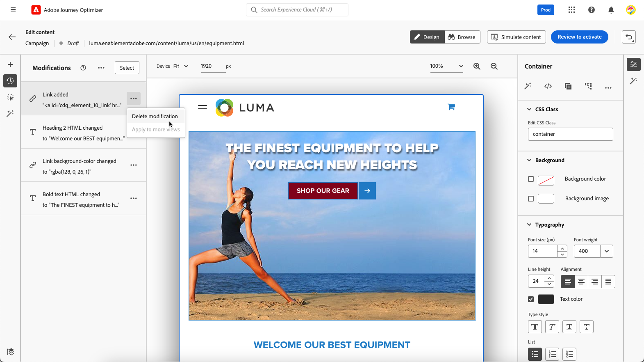This screenshot has height=362, width=644.
Task: Click the device width 1920 field
Action: pyautogui.click(x=213, y=66)
